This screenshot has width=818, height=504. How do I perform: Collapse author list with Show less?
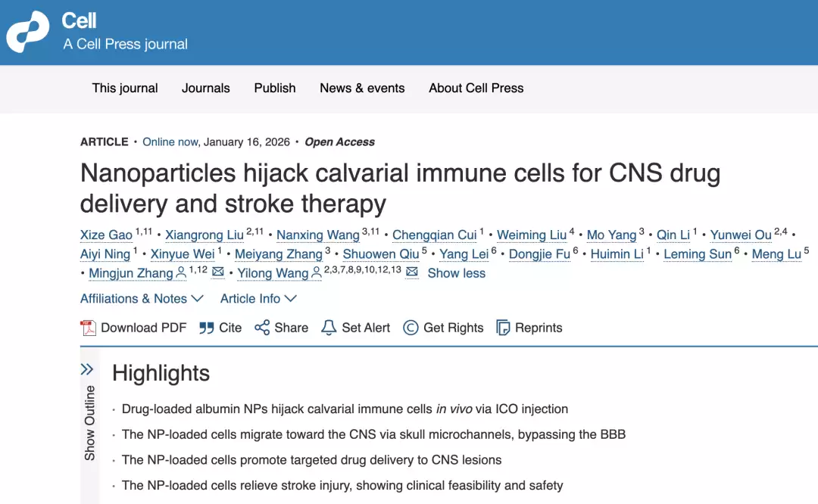coord(456,273)
